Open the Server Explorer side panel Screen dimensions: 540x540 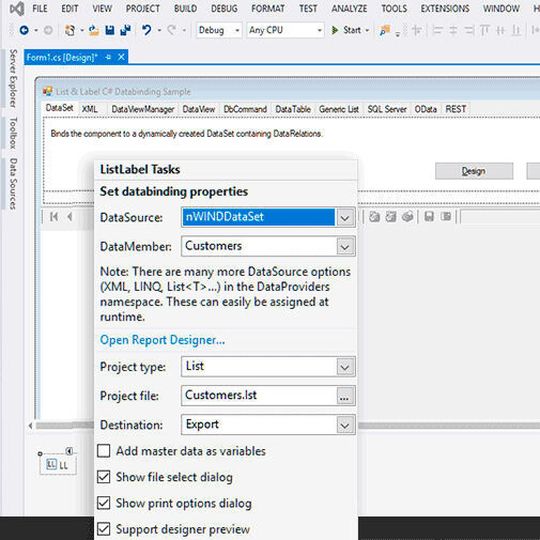tap(13, 78)
